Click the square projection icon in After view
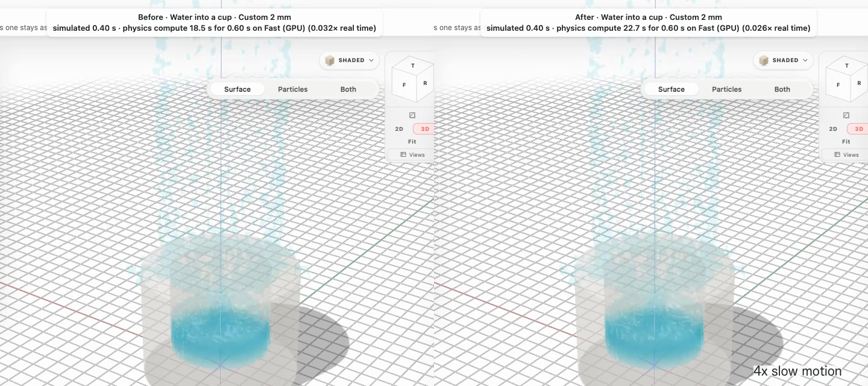Screen dimensions: 868x386 [846, 115]
